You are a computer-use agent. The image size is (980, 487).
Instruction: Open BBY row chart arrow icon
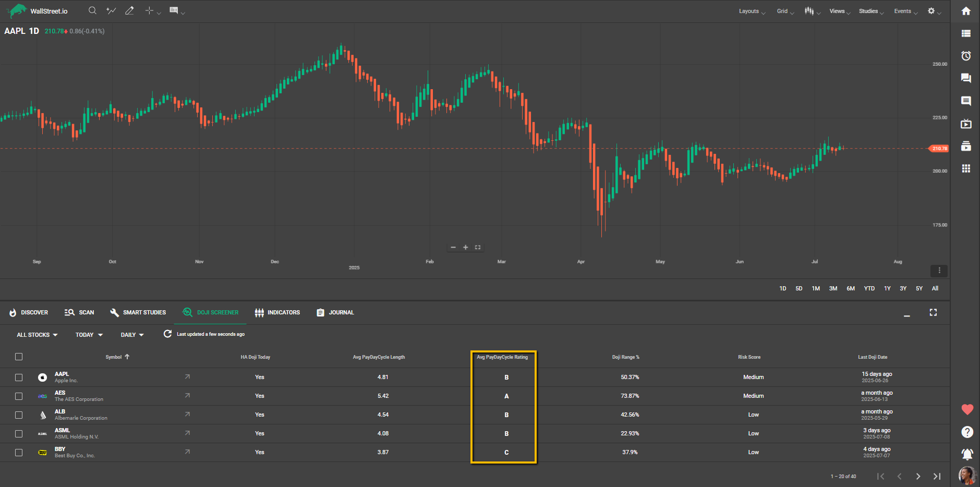click(x=187, y=452)
